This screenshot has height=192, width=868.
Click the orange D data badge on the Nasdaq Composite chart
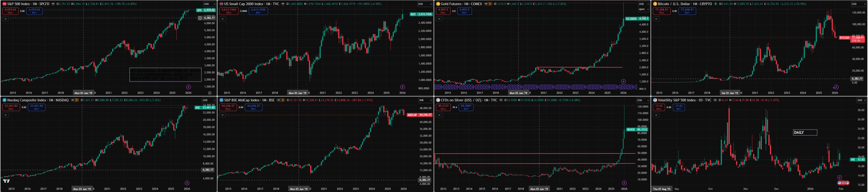(x=76, y=100)
